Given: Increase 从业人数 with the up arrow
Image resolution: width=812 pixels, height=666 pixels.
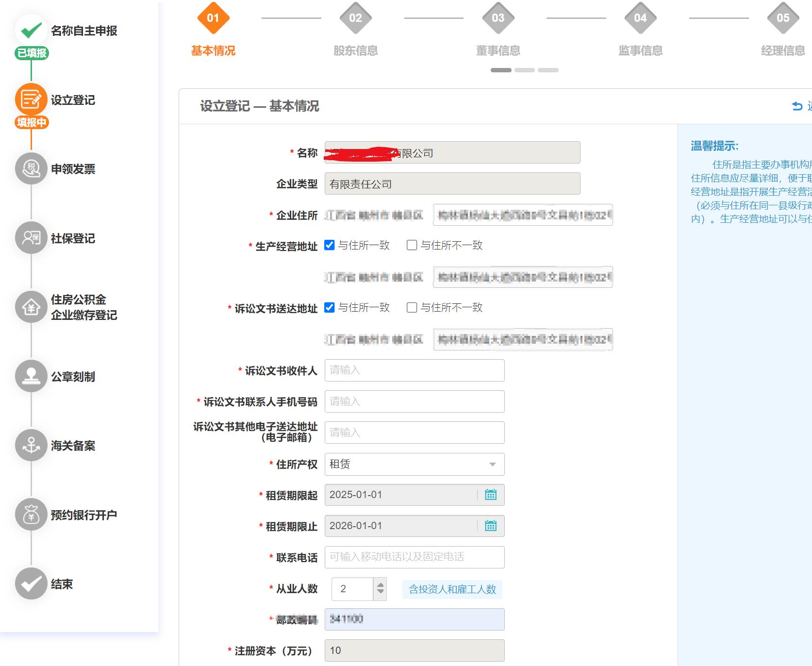Looking at the screenshot, I should point(381,585).
